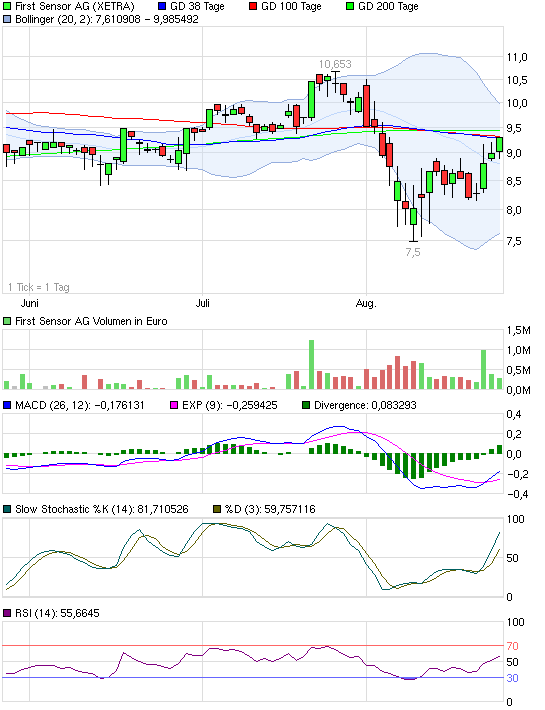Click the RSI (14): 55,6645 text
Viewport: 545px width, 710px height.
click(57, 614)
